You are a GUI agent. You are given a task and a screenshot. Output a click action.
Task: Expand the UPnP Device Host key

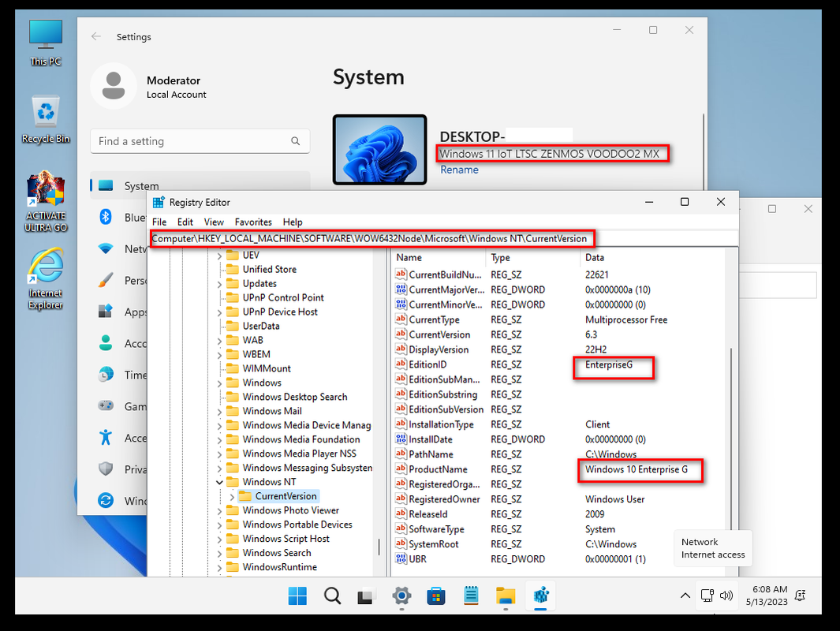pyautogui.click(x=219, y=312)
